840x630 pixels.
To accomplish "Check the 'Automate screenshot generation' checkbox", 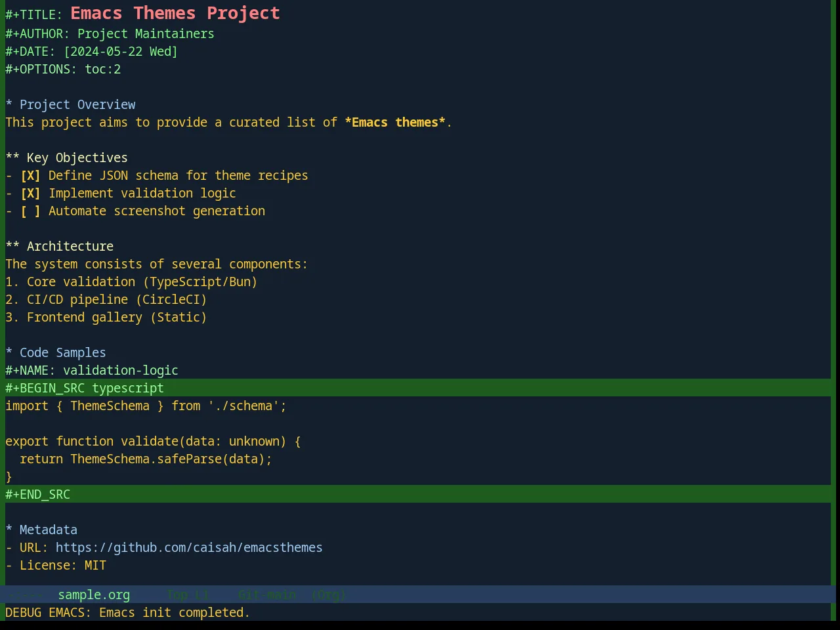I will click(30, 211).
